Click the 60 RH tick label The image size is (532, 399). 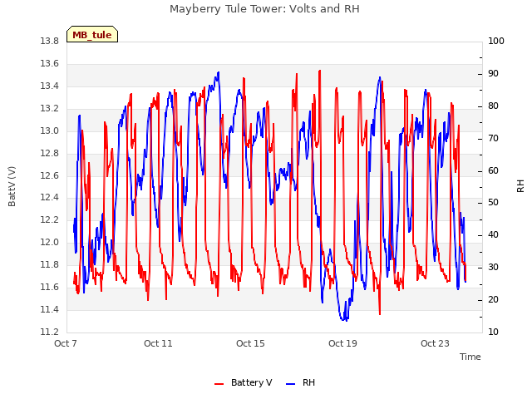point(493,170)
